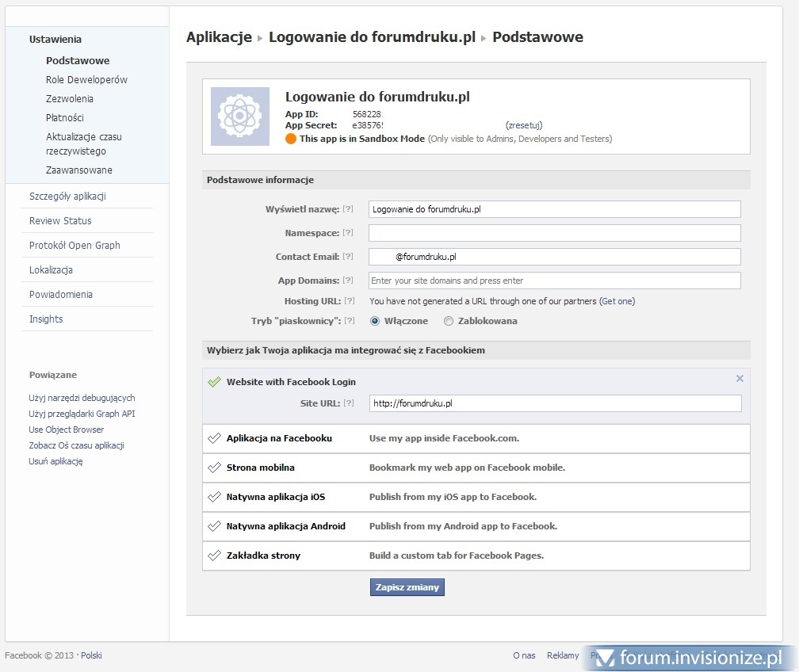Screen dimensions: 799x672
Task: Select the Zablokowana sandbox radio button
Action: point(449,321)
